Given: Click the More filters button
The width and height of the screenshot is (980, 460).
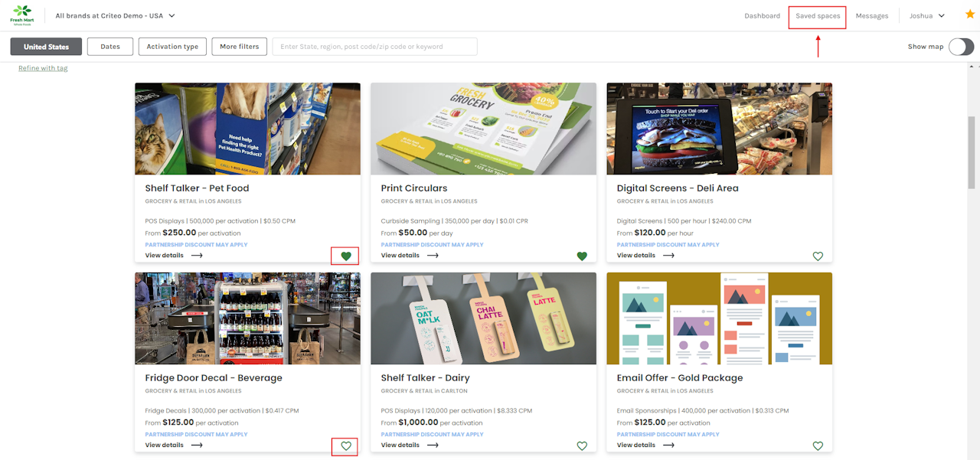Looking at the screenshot, I should pyautogui.click(x=240, y=47).
